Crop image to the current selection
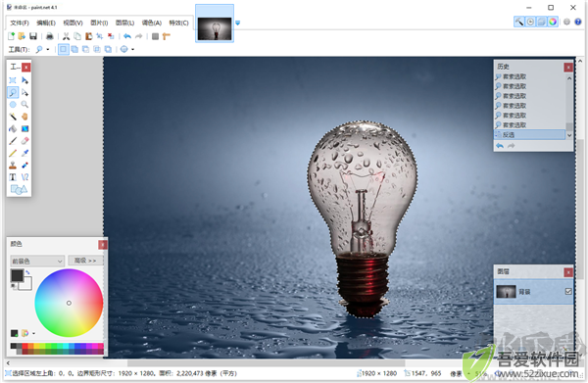 pos(99,36)
